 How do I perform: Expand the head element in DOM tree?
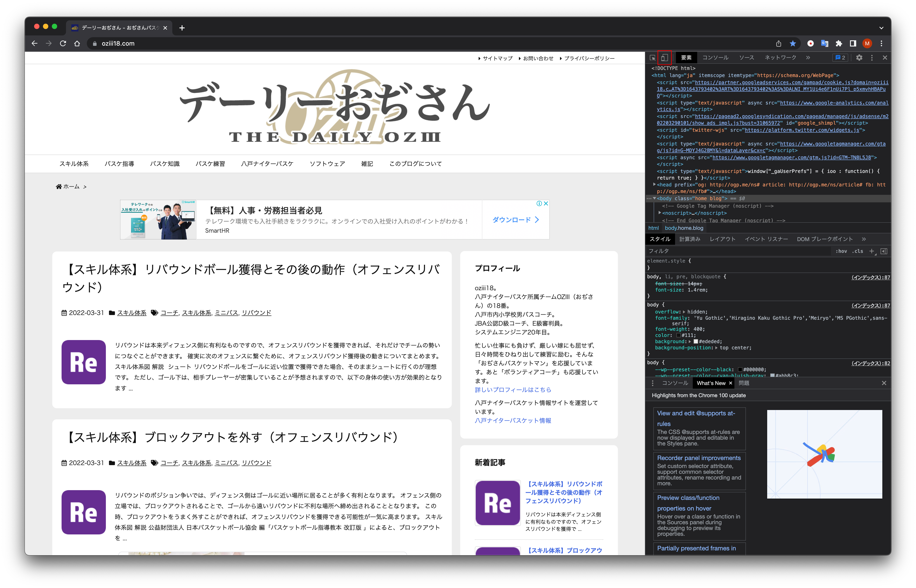coord(654,184)
